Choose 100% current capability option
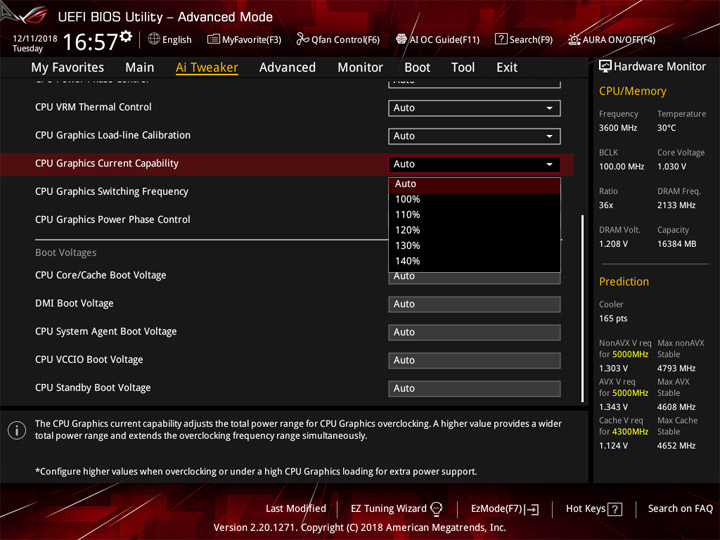 click(474, 199)
